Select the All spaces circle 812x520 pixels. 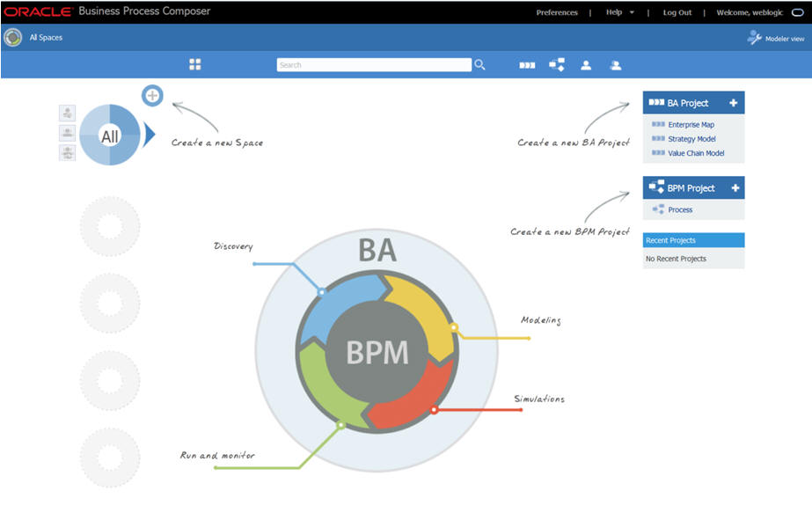coord(110,135)
